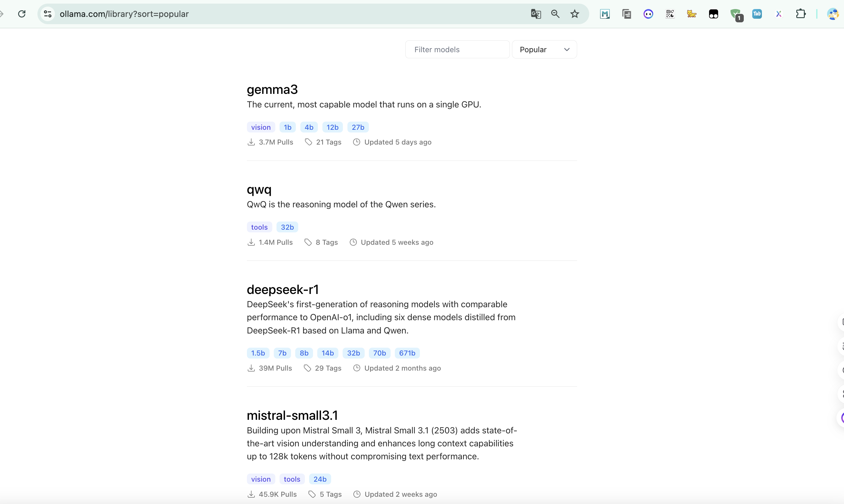This screenshot has width=844, height=504.
Task: Click the address bar URL text
Action: [124, 14]
